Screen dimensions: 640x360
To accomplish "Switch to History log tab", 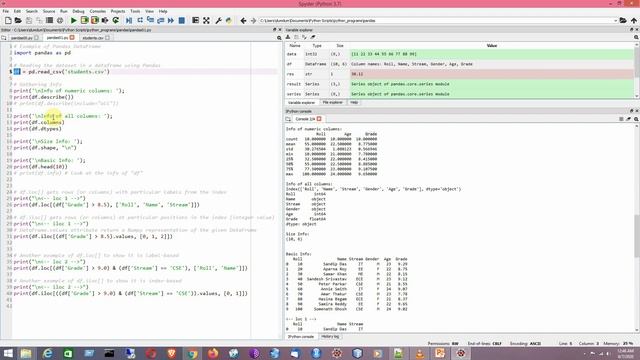I will [x=330, y=337].
